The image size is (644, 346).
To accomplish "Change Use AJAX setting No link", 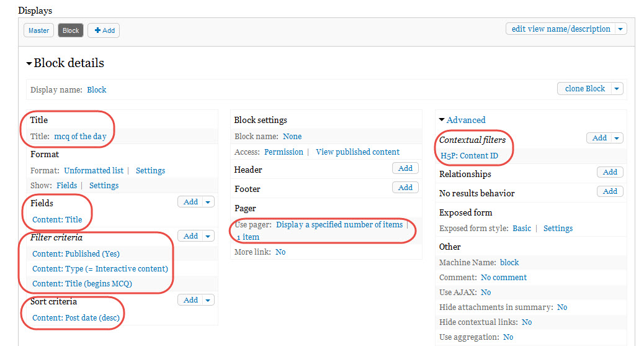I will 486,292.
